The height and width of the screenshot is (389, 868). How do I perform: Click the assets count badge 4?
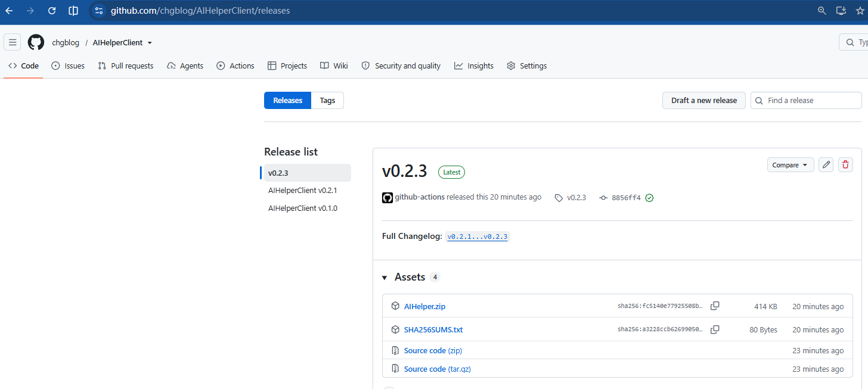click(435, 278)
